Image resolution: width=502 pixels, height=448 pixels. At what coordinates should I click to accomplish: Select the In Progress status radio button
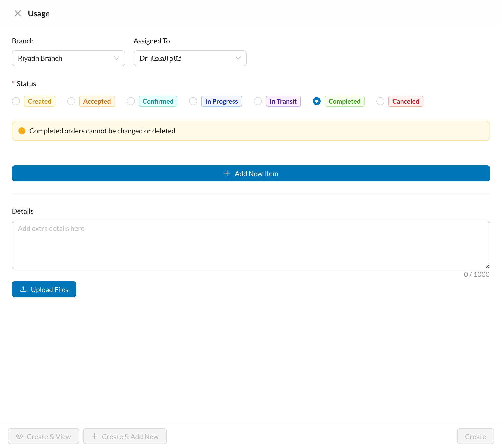coord(193,101)
